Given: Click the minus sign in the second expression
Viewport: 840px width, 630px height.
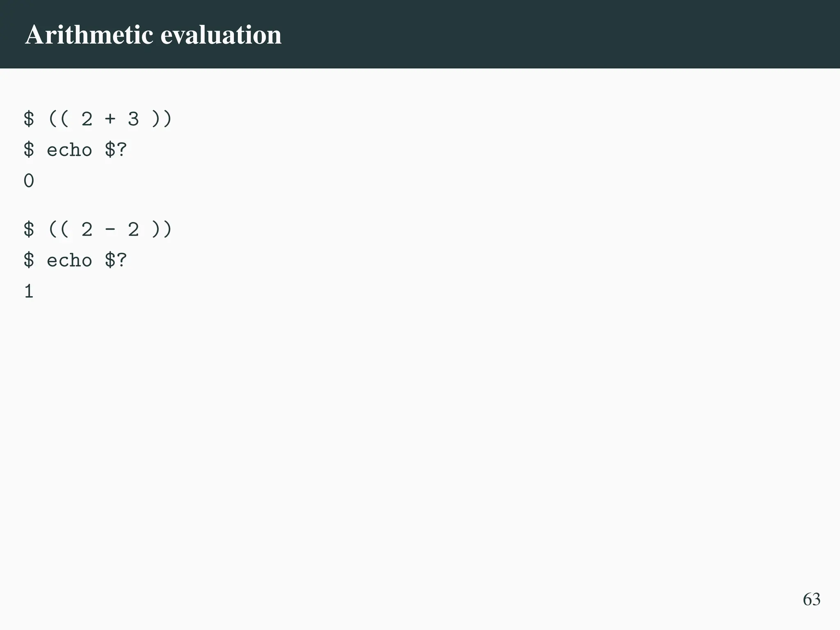Looking at the screenshot, I should [110, 229].
